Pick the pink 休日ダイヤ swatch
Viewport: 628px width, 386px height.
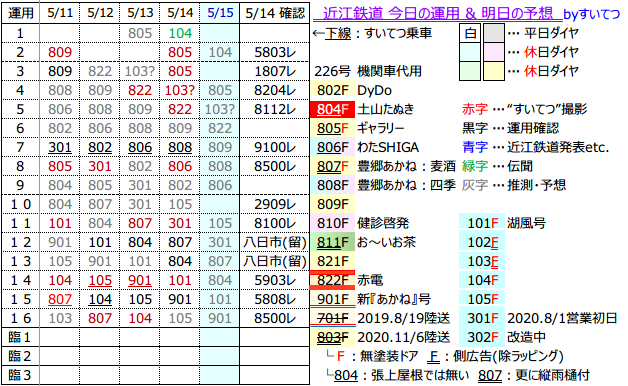[x=494, y=52]
